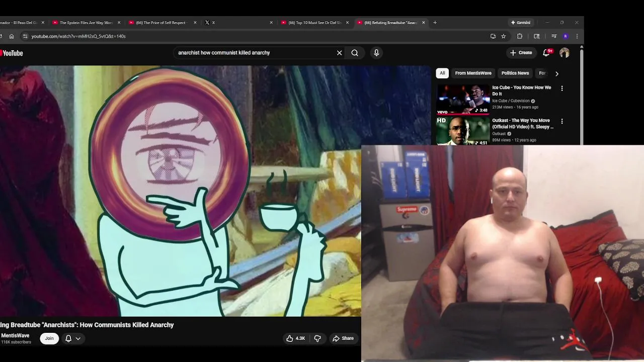
Task: Close the Price of Self Respect tab
Action: click(x=194, y=23)
